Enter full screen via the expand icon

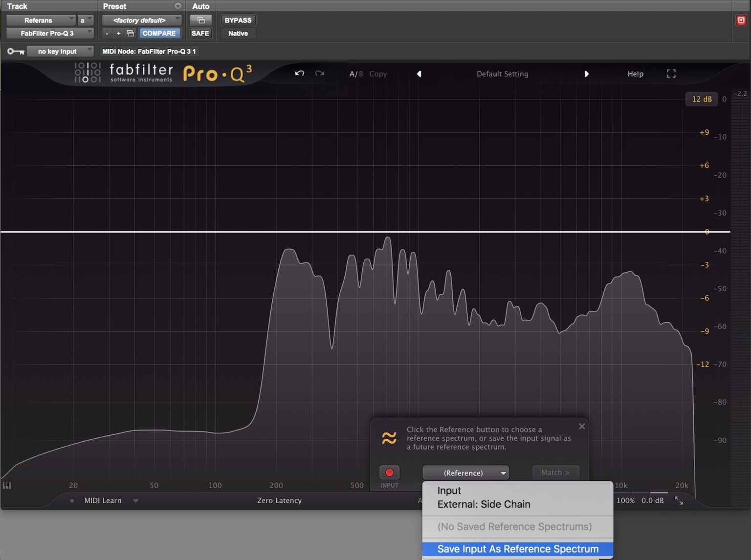671,73
